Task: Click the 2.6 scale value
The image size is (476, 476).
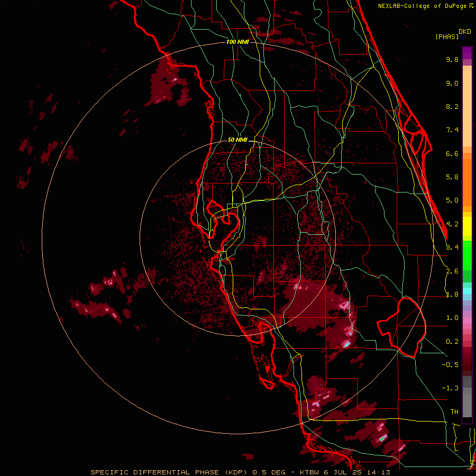Action: 452,271
